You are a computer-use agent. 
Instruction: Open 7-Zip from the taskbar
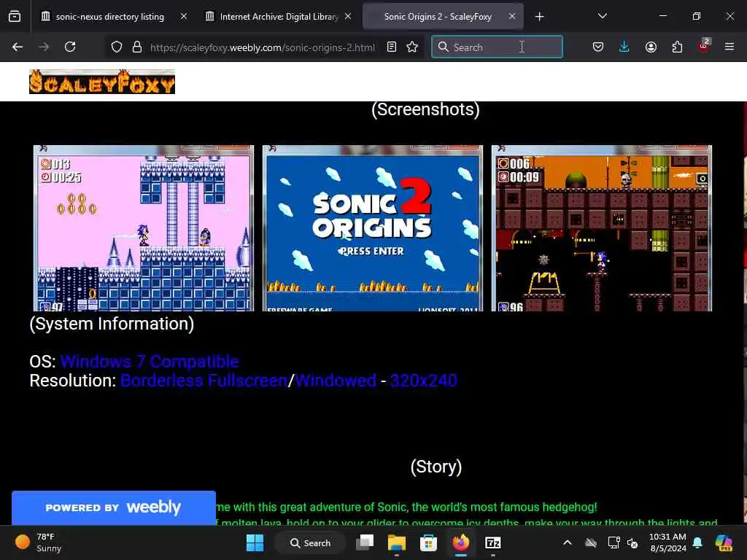coord(492,542)
